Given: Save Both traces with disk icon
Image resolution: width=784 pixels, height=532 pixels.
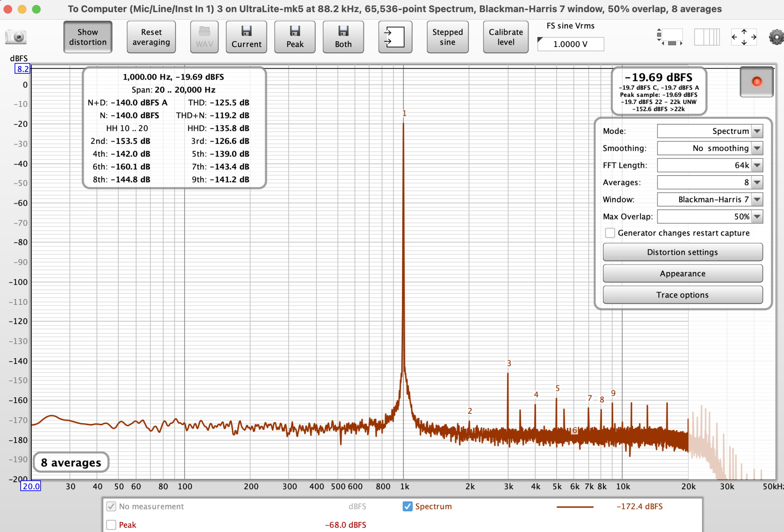Looking at the screenshot, I should 343,37.
